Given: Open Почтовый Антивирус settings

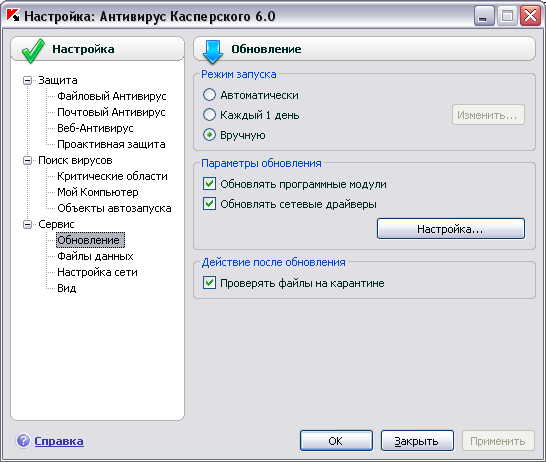Looking at the screenshot, I should 111,112.
